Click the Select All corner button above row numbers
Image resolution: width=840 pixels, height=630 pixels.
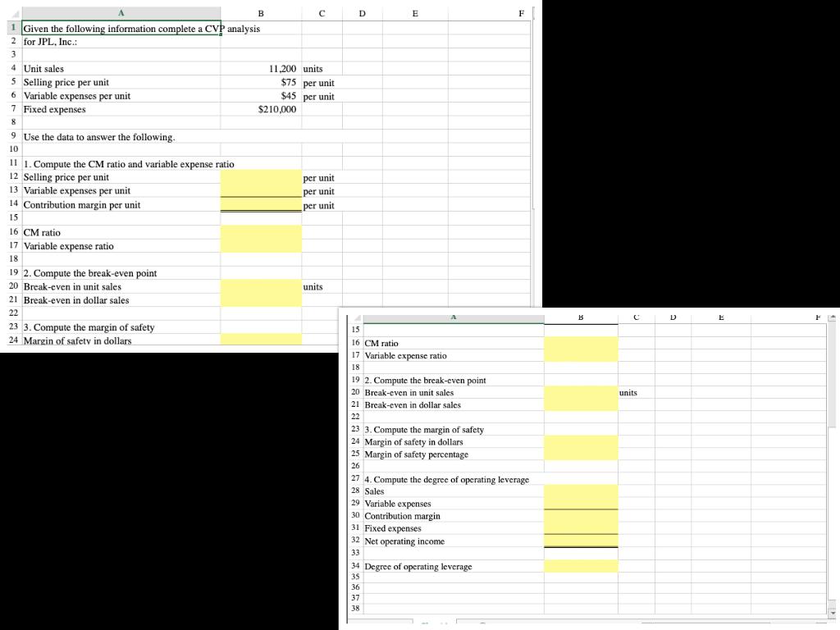pyautogui.click(x=354, y=317)
